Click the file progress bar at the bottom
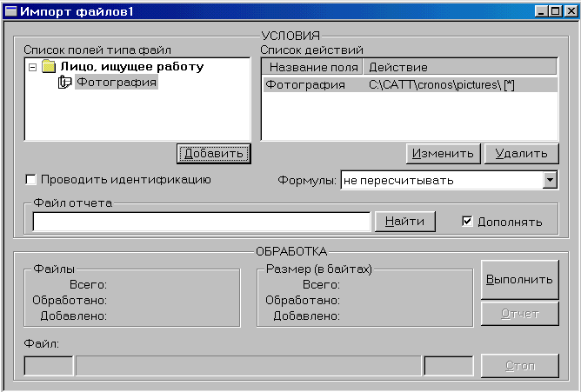Screen dimensions: 581x392 tap(248, 366)
